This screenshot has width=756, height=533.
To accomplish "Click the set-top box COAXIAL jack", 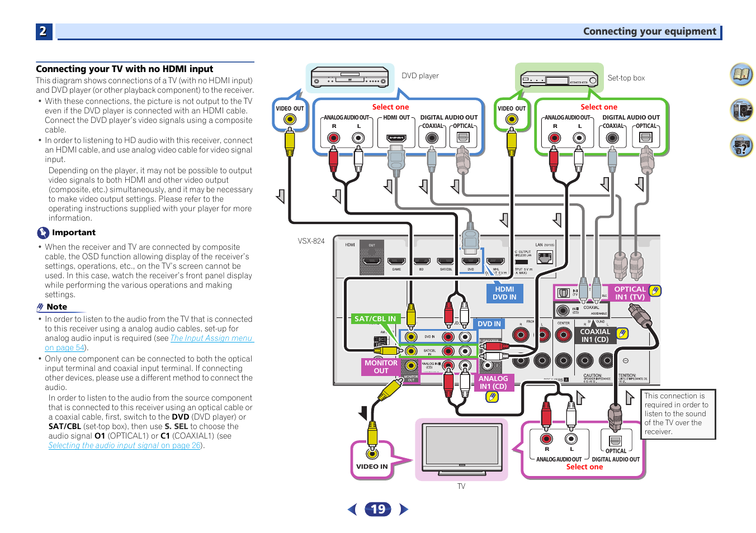I will (x=612, y=138).
